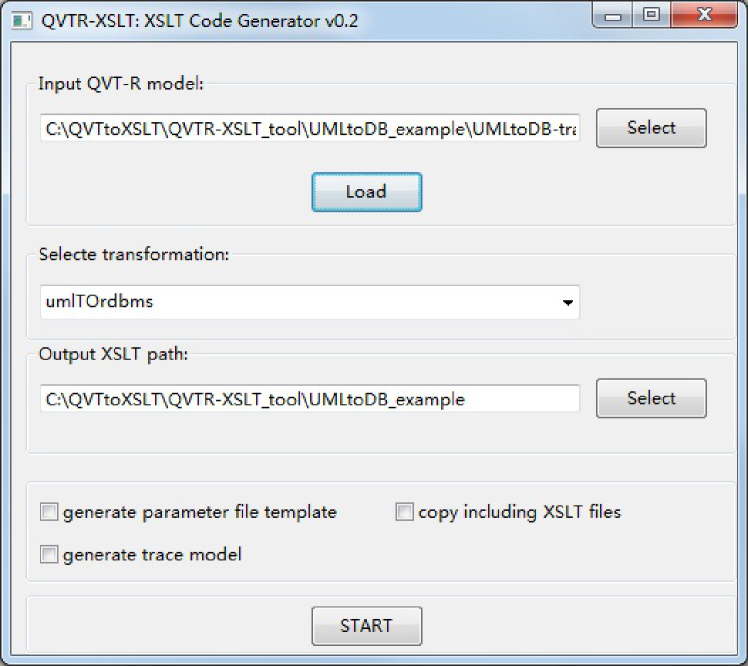Image resolution: width=748 pixels, height=666 pixels.
Task: Toggle the generate trace model checkbox
Action: pos(49,555)
